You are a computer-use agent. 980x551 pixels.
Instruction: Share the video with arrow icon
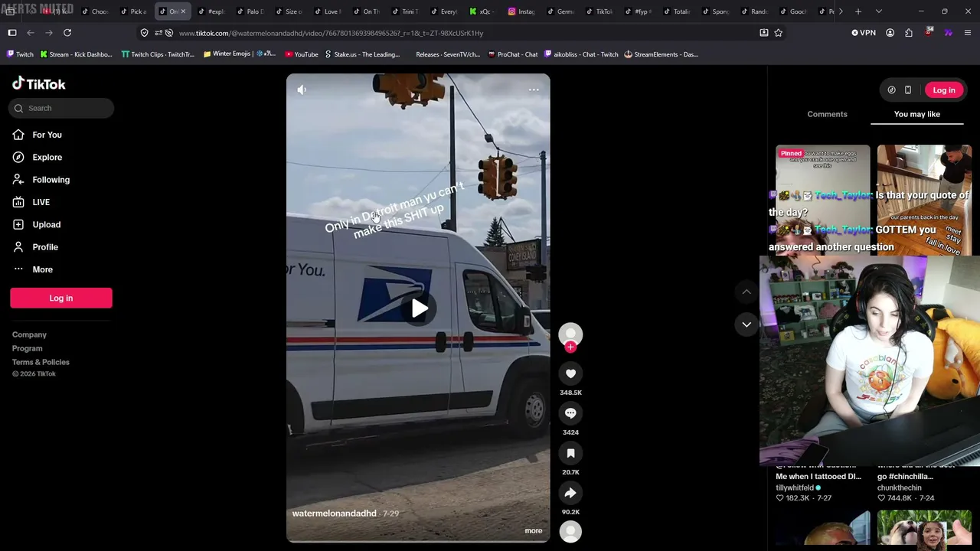coord(570,493)
